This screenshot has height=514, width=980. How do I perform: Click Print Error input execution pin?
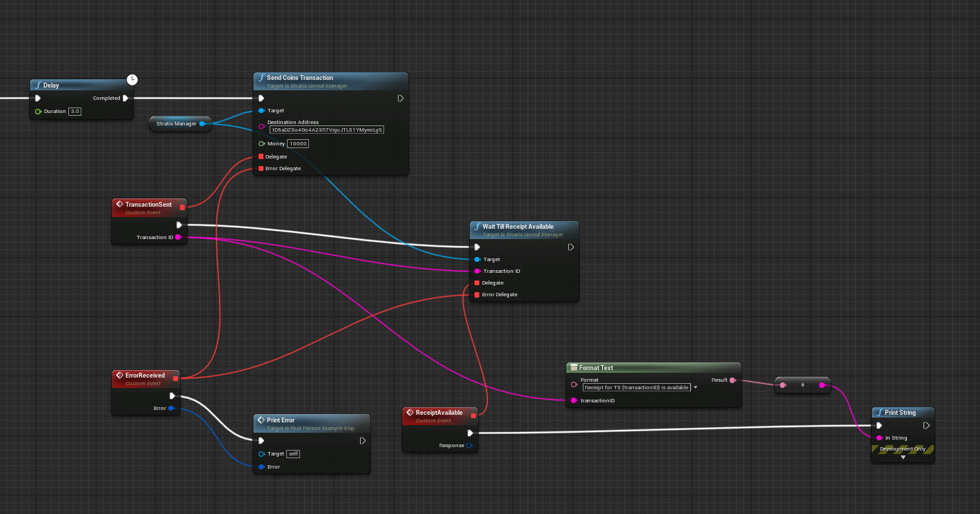click(x=261, y=440)
